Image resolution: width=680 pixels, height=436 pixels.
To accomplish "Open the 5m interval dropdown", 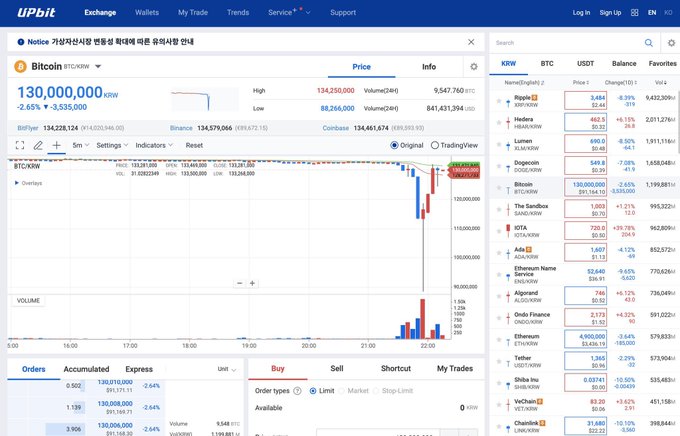I will point(81,145).
